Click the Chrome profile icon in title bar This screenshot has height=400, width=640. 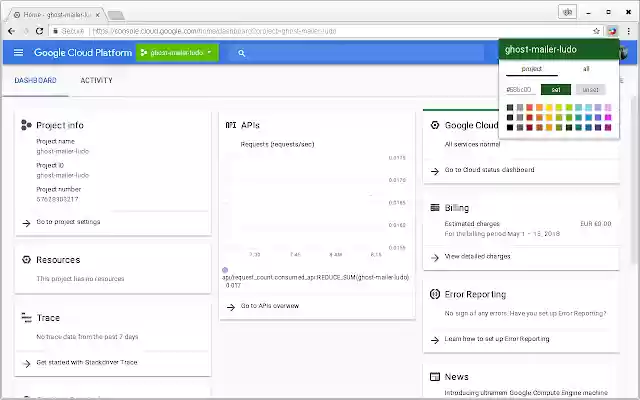pyautogui.click(x=567, y=12)
